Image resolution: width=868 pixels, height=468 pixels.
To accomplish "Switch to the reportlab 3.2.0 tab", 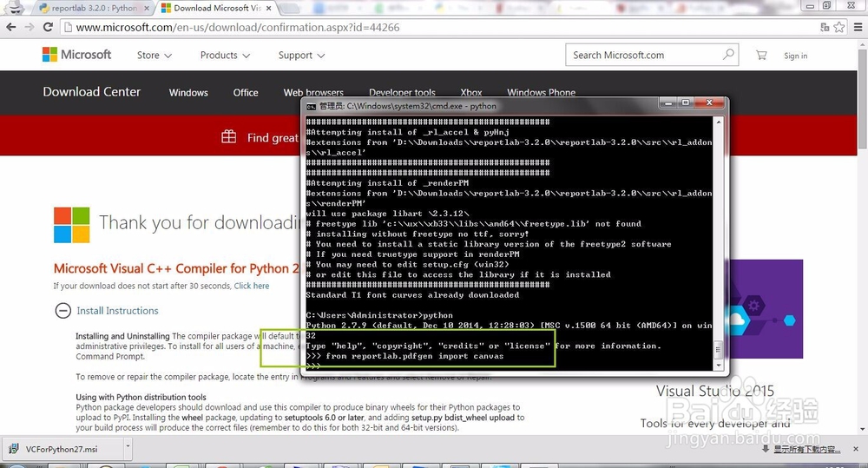I will pos(93,9).
